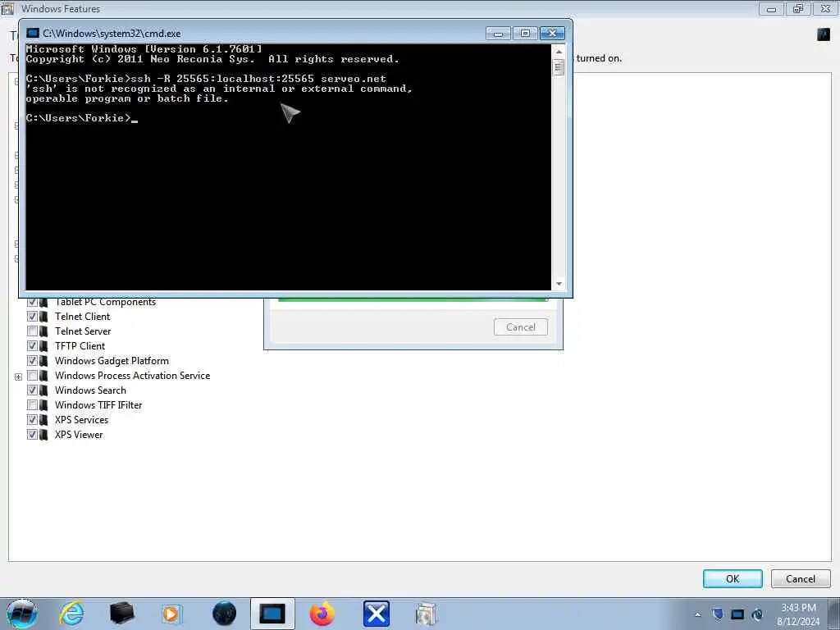The height and width of the screenshot is (630, 840).
Task: Click the last C:\Users\Forkie> prompt with the cursor
Action: [x=81, y=118]
